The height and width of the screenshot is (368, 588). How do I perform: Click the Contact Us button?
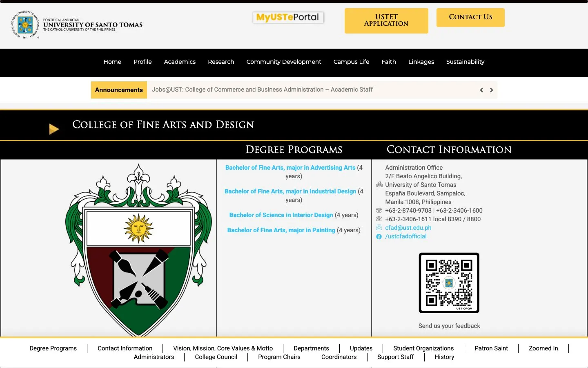click(470, 17)
